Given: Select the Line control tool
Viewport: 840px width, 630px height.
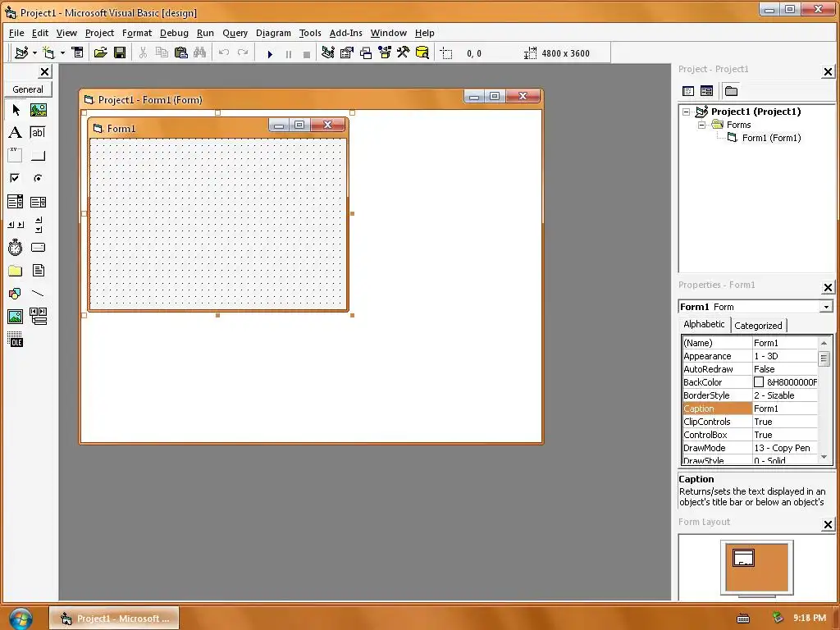Looking at the screenshot, I should [x=38, y=294].
